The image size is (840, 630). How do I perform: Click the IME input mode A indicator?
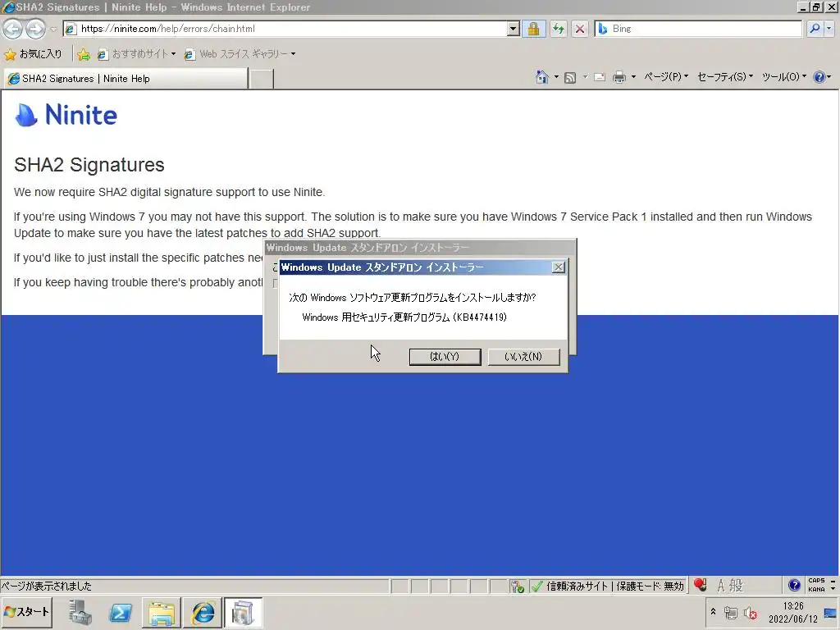(x=720, y=586)
